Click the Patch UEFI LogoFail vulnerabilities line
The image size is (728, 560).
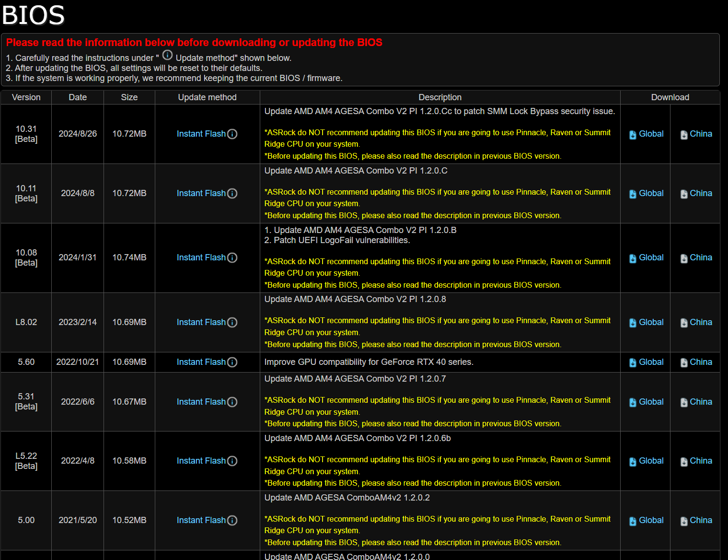[x=337, y=240]
